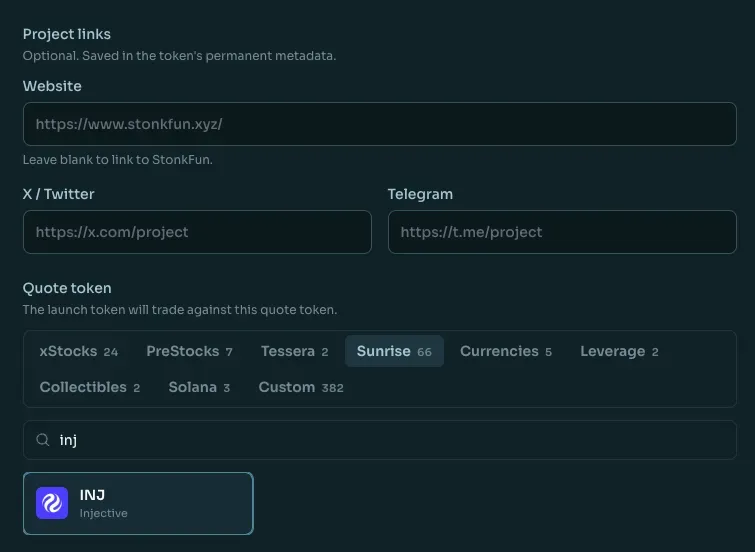The height and width of the screenshot is (552, 755).
Task: Switch to the Currencies tab
Action: [506, 351]
